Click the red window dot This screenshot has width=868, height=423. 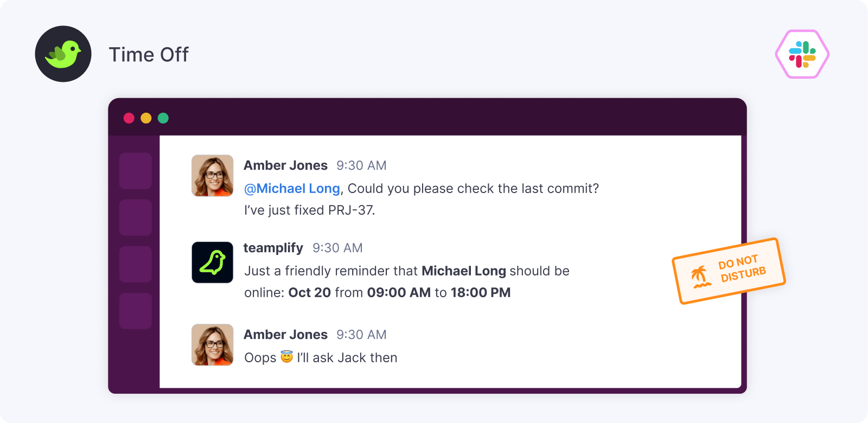click(x=129, y=118)
